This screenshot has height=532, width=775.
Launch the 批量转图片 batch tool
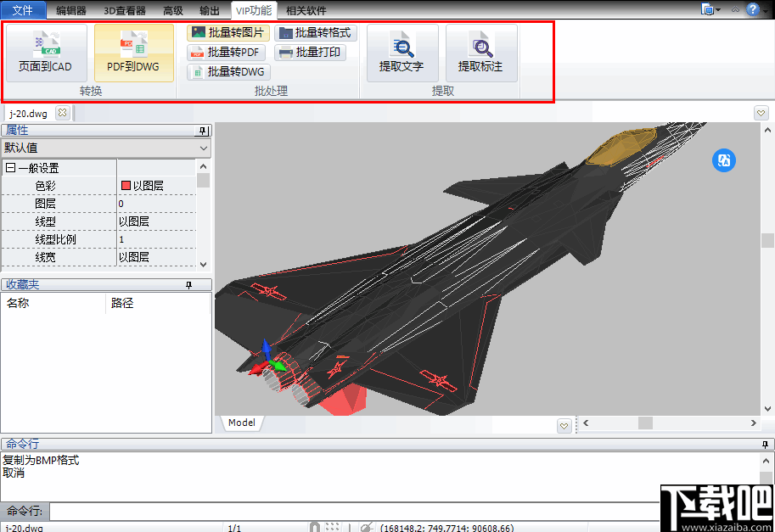point(227,32)
